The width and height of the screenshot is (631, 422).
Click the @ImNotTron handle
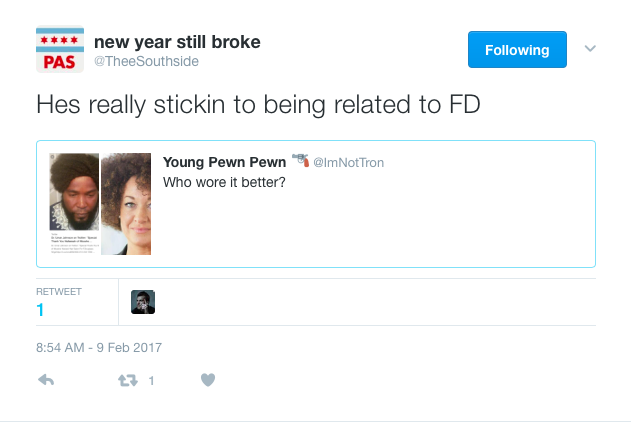click(348, 163)
